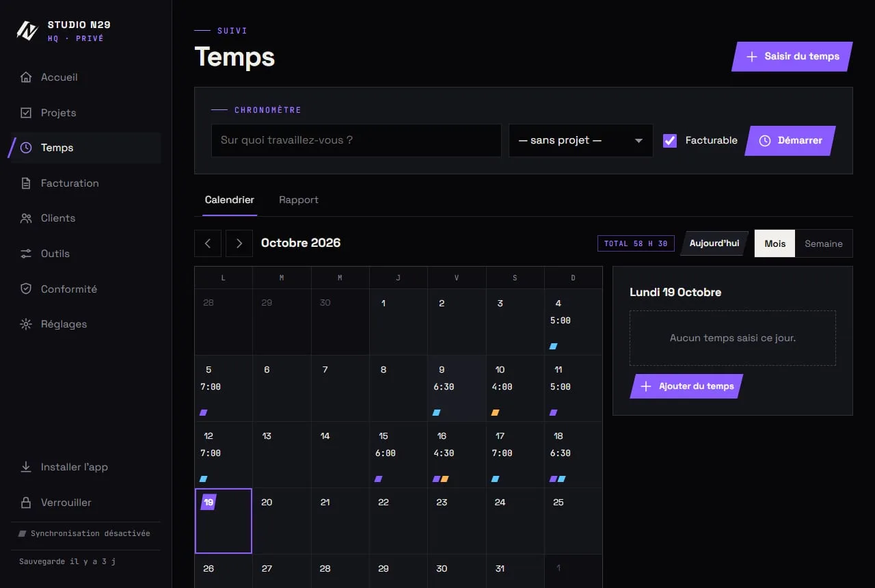Switch the view to Mois
The image size is (875, 588).
click(775, 243)
